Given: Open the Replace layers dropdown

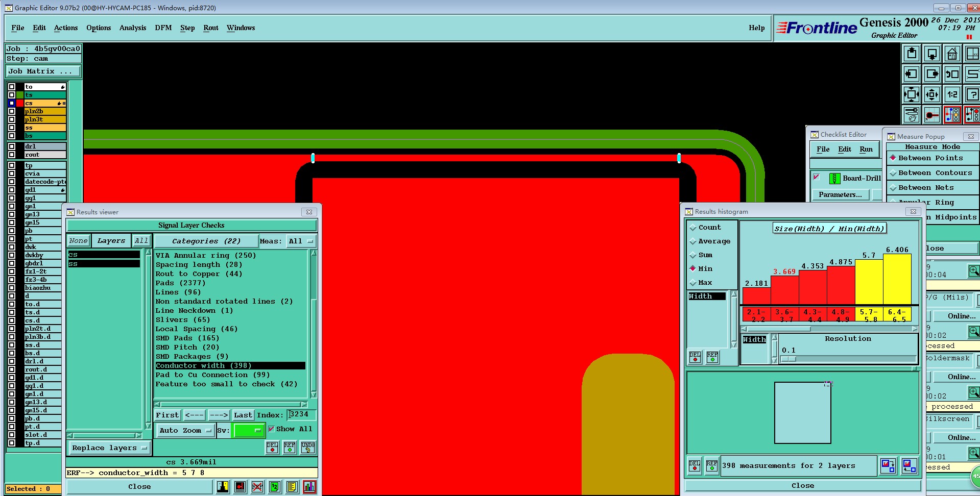Looking at the screenshot, I should pos(109,448).
